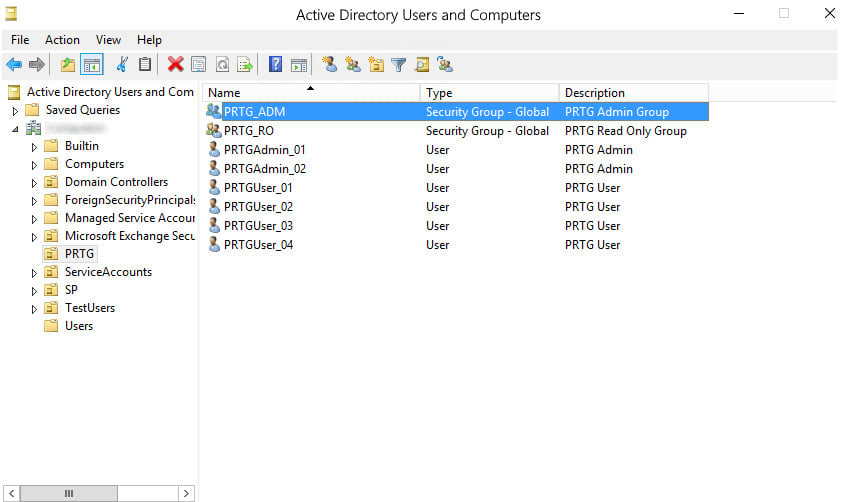Collapse the domain tree node

coord(15,129)
